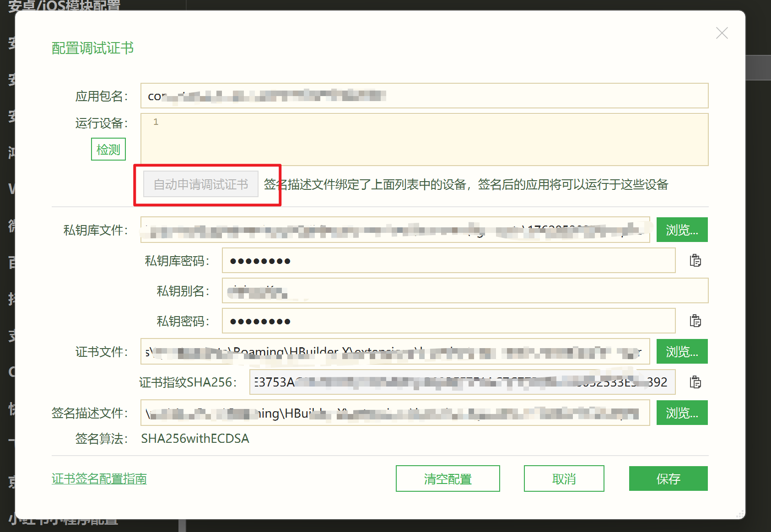Save the configuration with the 保存 button
Image resolution: width=771 pixels, height=532 pixels.
[668, 478]
